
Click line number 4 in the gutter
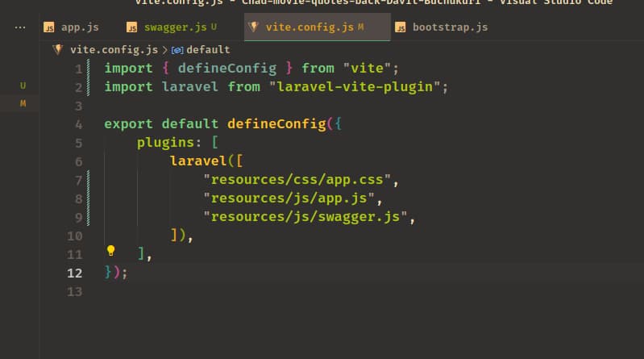(78, 124)
